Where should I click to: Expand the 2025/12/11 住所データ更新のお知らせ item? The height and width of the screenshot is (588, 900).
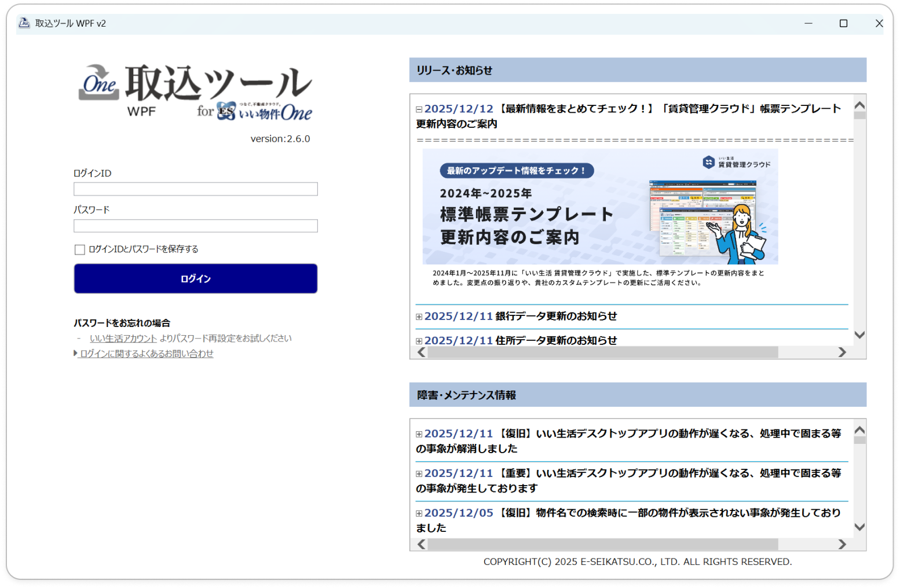tap(419, 341)
